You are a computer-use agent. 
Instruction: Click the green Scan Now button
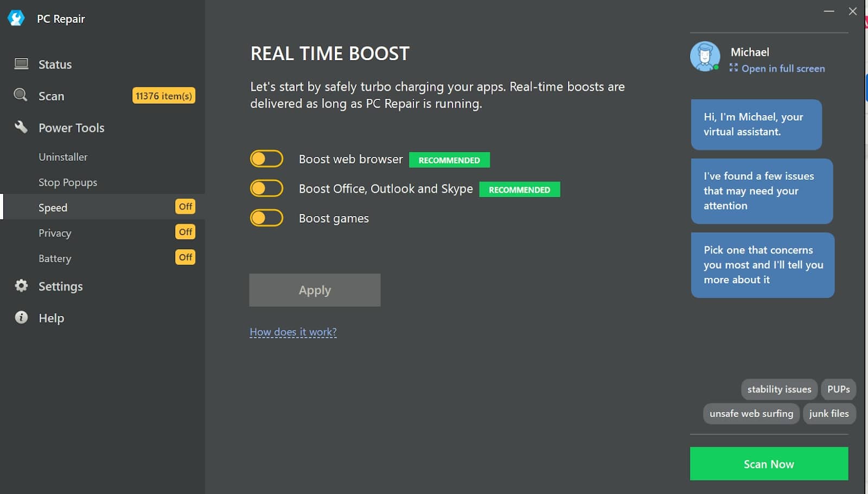click(x=768, y=464)
